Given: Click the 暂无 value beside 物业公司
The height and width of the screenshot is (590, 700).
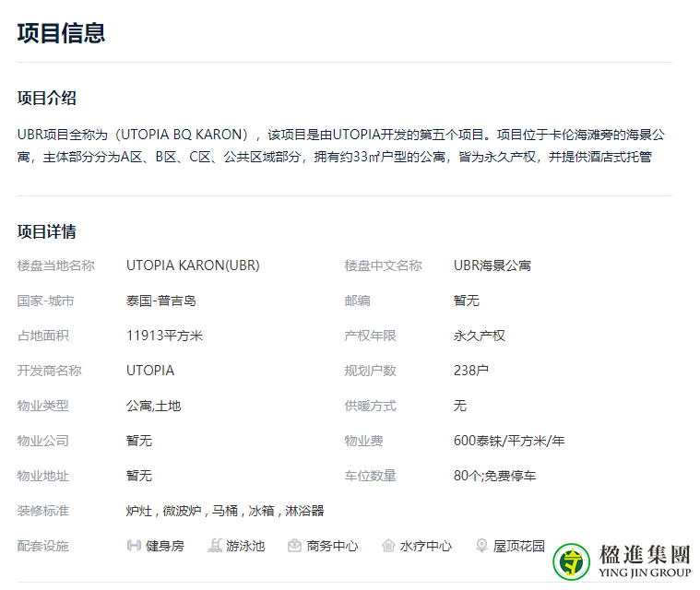Looking at the screenshot, I should (139, 441).
